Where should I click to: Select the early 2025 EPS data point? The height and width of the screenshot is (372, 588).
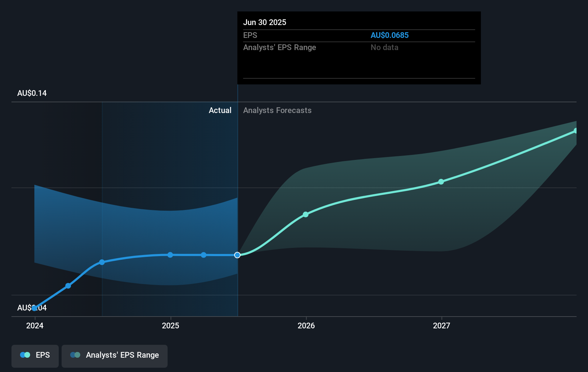pyautogui.click(x=170, y=255)
